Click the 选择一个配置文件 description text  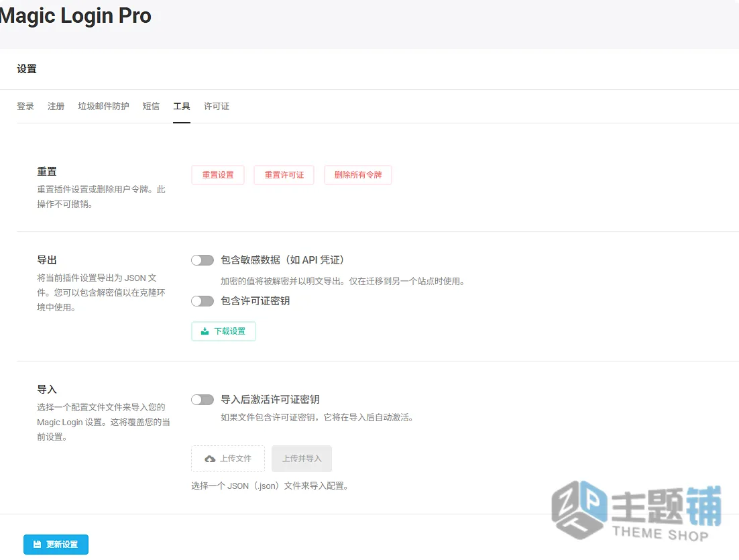(104, 422)
